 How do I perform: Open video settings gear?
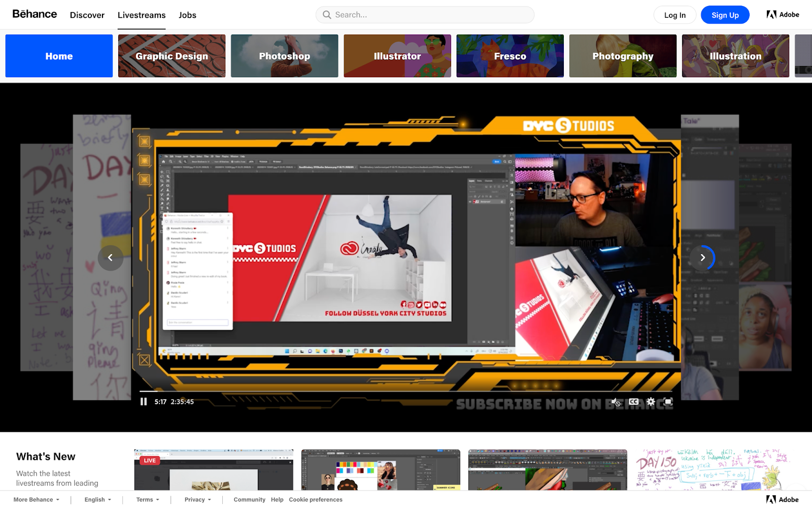click(x=651, y=402)
